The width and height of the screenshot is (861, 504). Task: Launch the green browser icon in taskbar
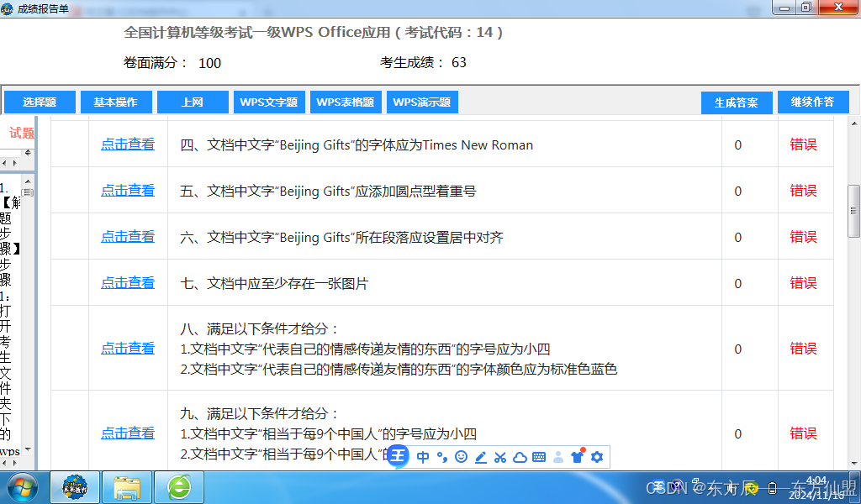pos(179,487)
